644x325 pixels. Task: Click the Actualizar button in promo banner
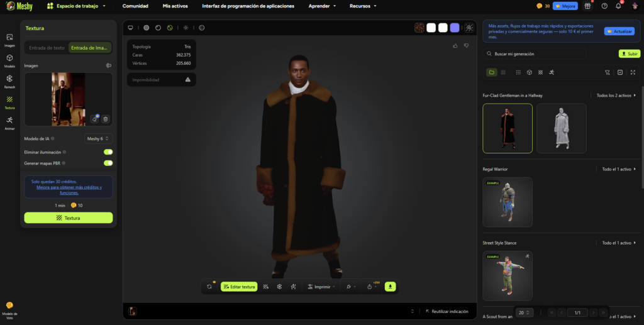(x=619, y=31)
